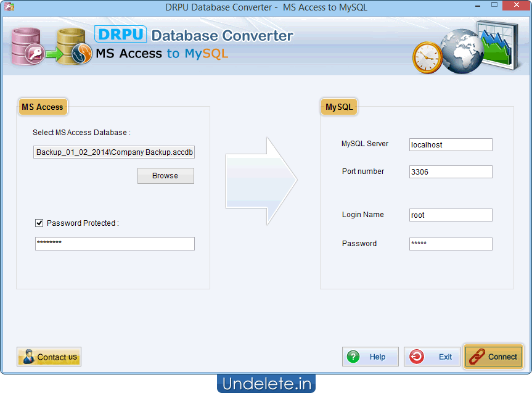532x393 pixels.
Task: Click the MySQL Server input field
Action: click(x=451, y=145)
